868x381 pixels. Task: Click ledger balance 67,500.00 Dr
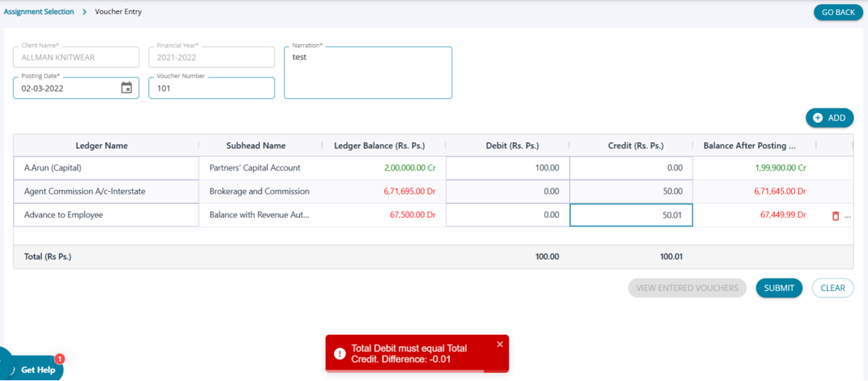413,215
